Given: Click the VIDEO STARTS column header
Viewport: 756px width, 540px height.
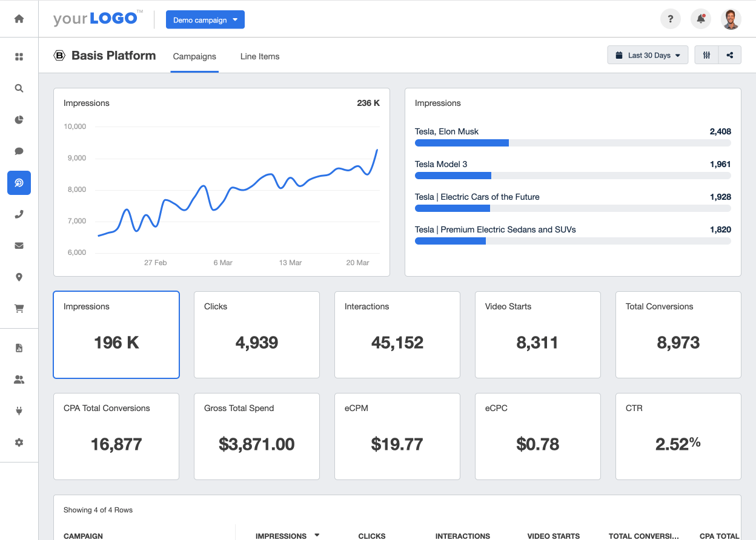Looking at the screenshot, I should [x=554, y=536].
